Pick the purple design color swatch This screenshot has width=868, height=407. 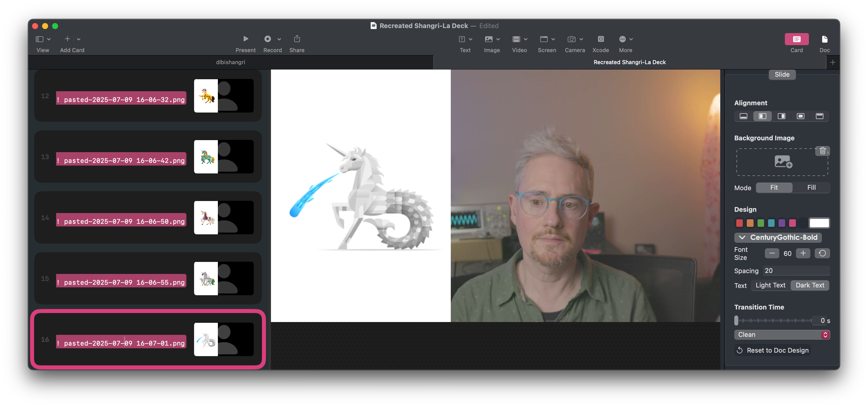click(782, 223)
